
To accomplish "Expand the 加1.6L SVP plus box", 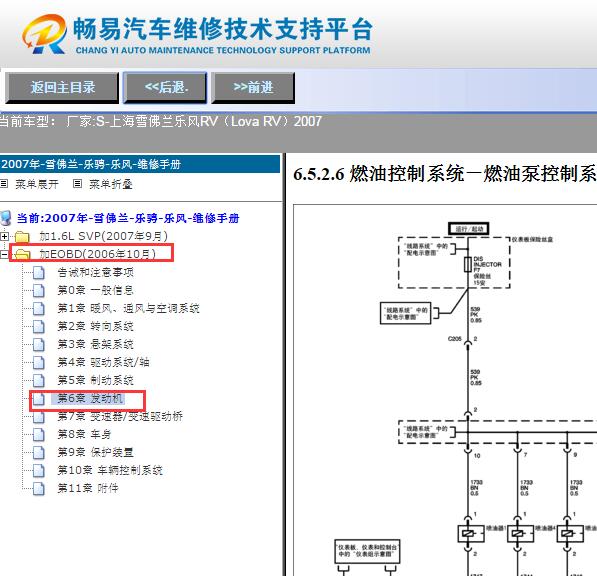I will point(4,236).
